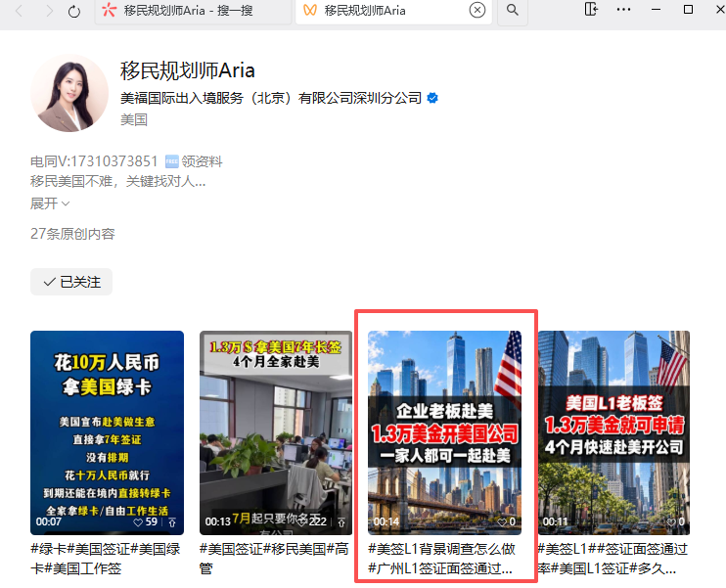Open the 1.3万$拿美国7年长签 office video
Screen dimensions: 726x588
tap(276, 432)
